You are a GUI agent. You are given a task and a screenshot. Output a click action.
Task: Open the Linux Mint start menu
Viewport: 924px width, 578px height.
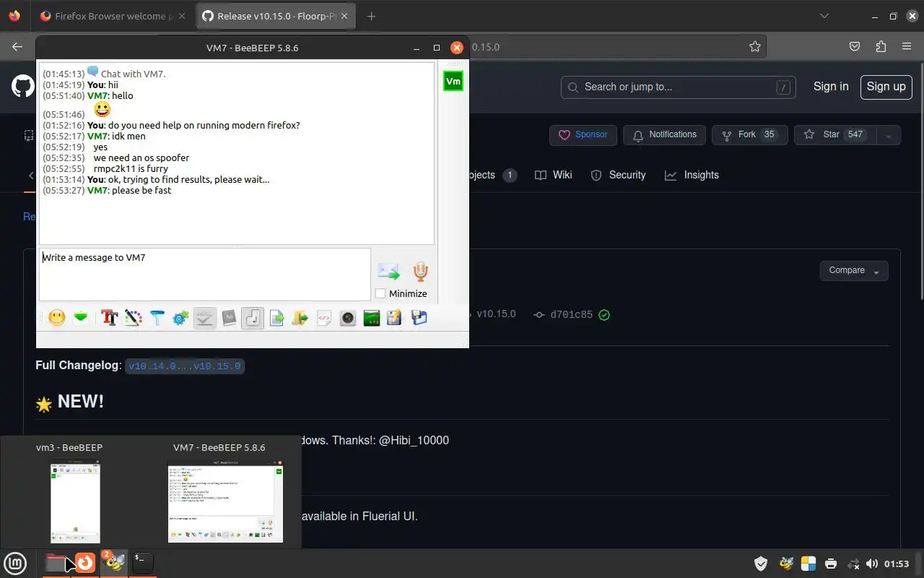click(x=16, y=563)
